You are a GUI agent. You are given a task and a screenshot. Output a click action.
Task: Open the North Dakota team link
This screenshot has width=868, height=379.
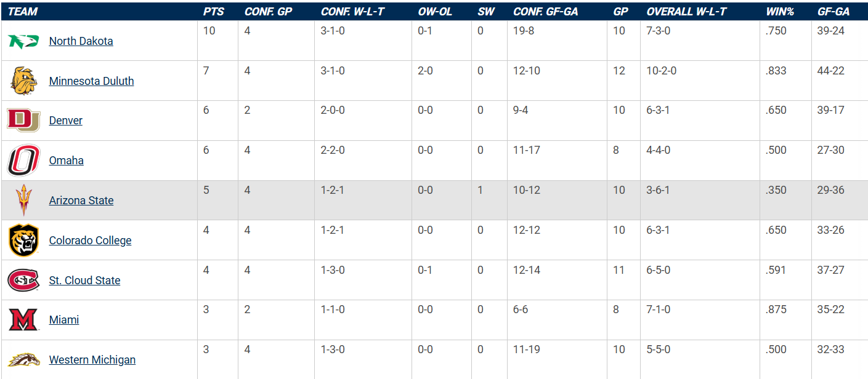[81, 41]
